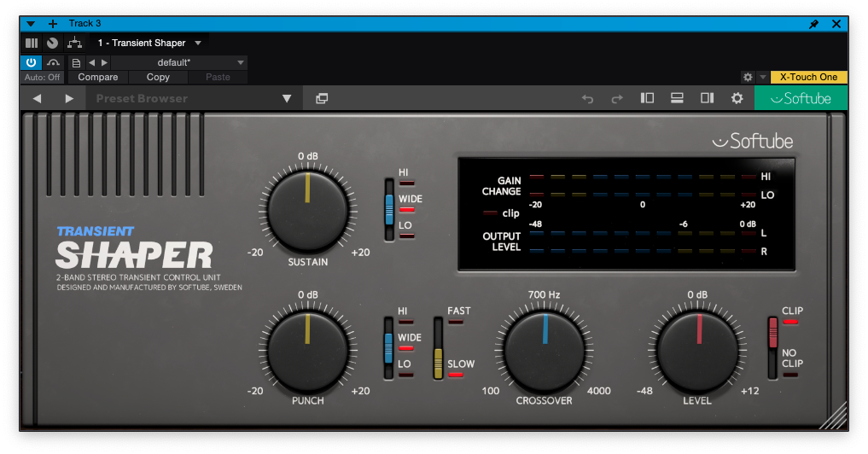This screenshot has height=454, width=868.
Task: Click the yellow FAST/SLOW switch handle
Action: [x=438, y=364]
